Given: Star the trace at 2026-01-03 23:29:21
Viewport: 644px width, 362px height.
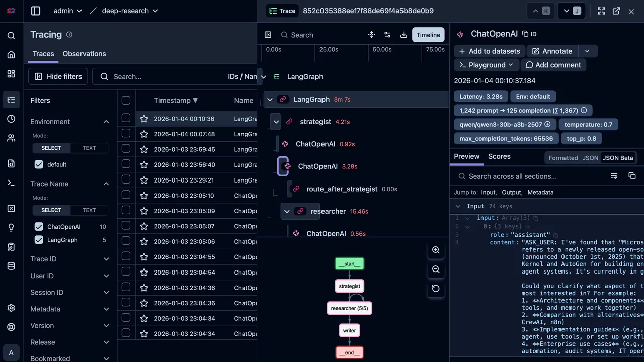Looking at the screenshot, I should 144,180.
